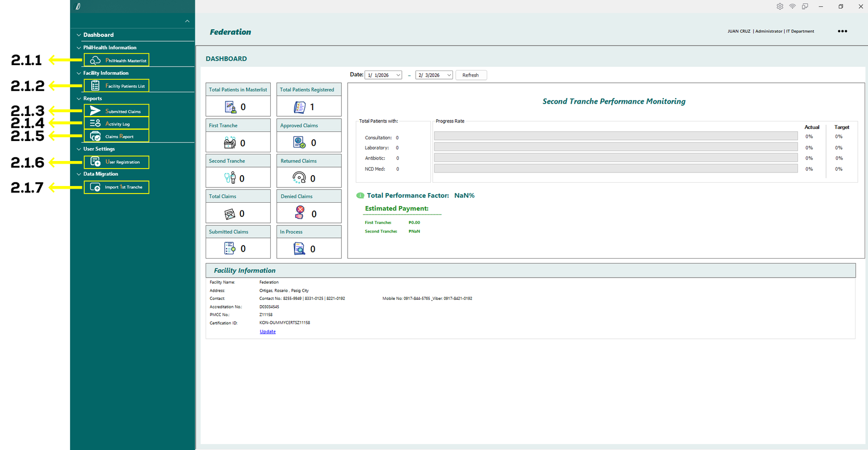Click the Approved Claims icon tile
This screenshot has width=868, height=450.
tap(299, 142)
